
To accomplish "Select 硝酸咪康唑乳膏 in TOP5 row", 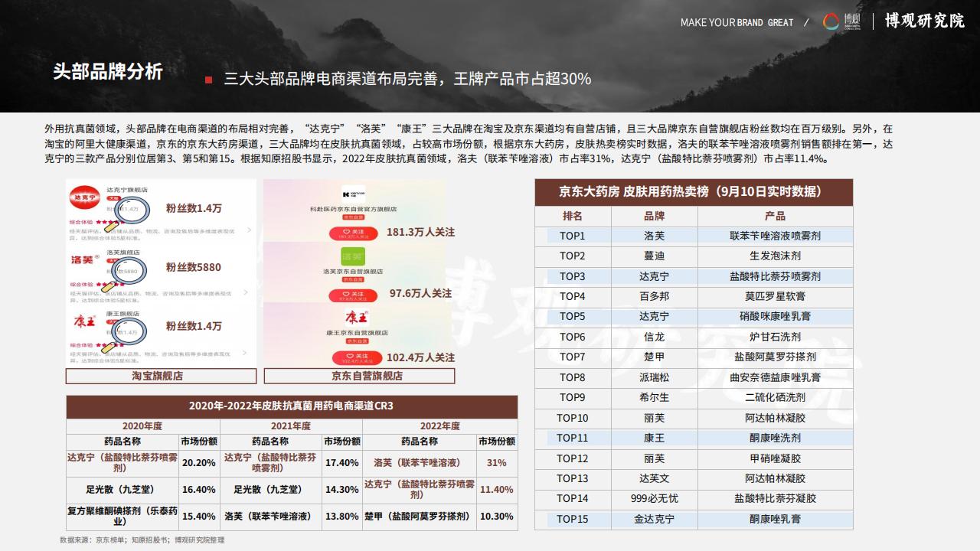I will (x=775, y=316).
